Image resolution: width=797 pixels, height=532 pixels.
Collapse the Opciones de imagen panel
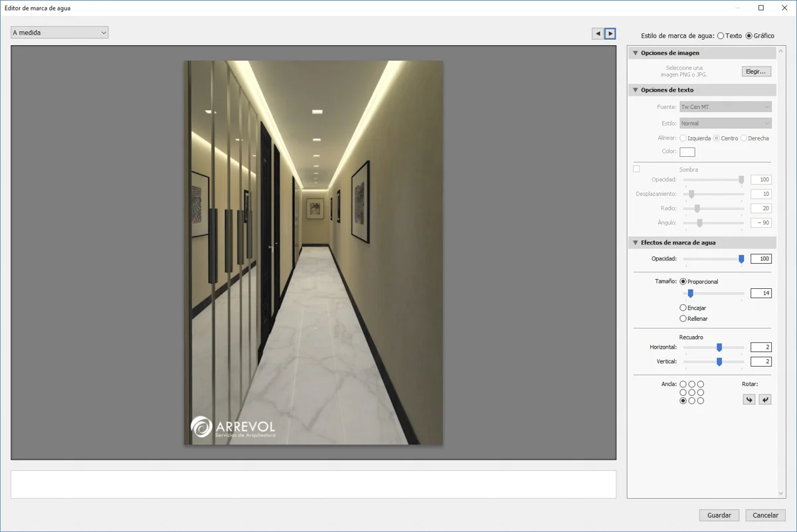pyautogui.click(x=636, y=53)
